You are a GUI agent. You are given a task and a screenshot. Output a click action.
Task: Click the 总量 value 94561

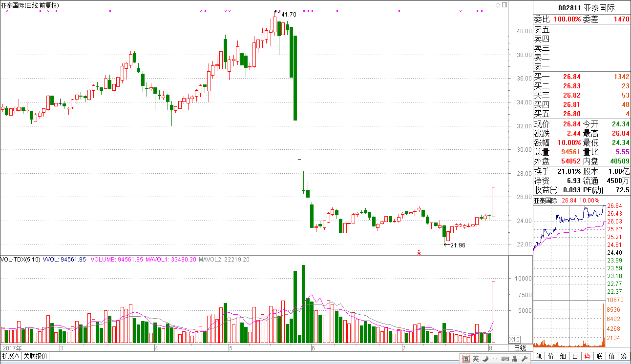(x=571, y=152)
